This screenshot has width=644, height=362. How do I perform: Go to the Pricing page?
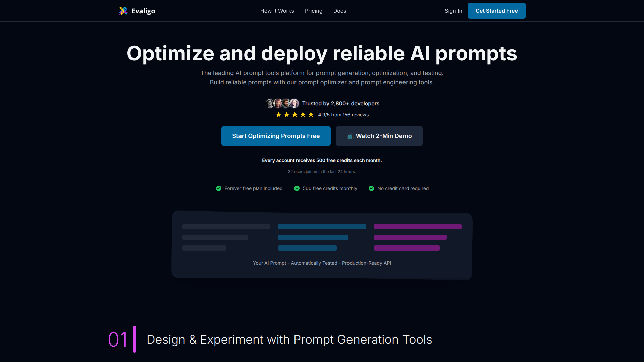pyautogui.click(x=314, y=11)
